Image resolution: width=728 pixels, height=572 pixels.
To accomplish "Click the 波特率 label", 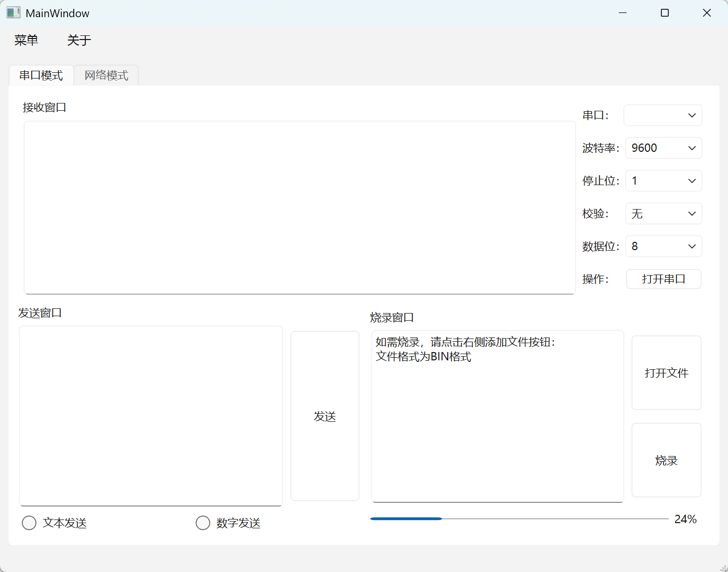I will (601, 148).
